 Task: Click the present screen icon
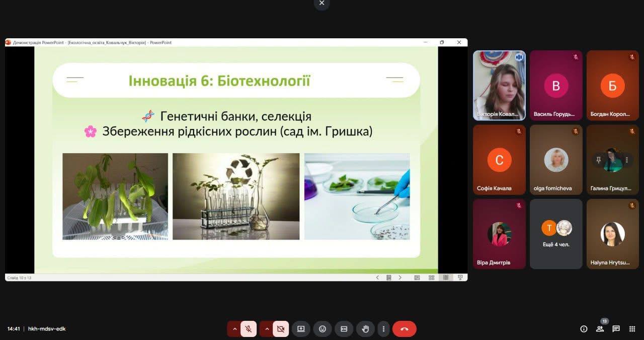pyautogui.click(x=301, y=329)
